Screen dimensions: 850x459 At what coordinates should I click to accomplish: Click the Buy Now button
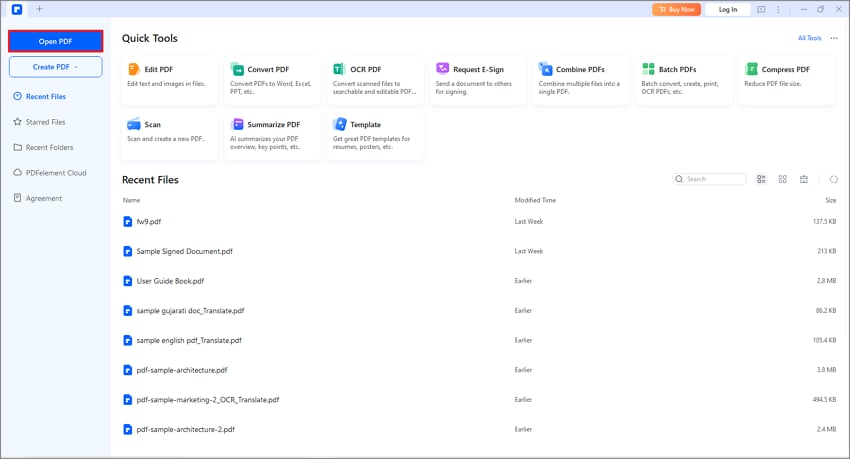(x=677, y=9)
